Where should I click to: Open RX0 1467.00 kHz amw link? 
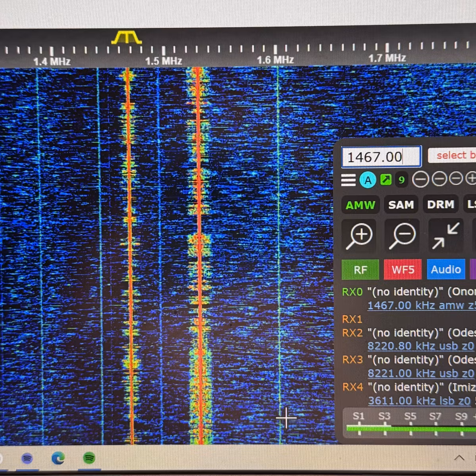coord(421,305)
